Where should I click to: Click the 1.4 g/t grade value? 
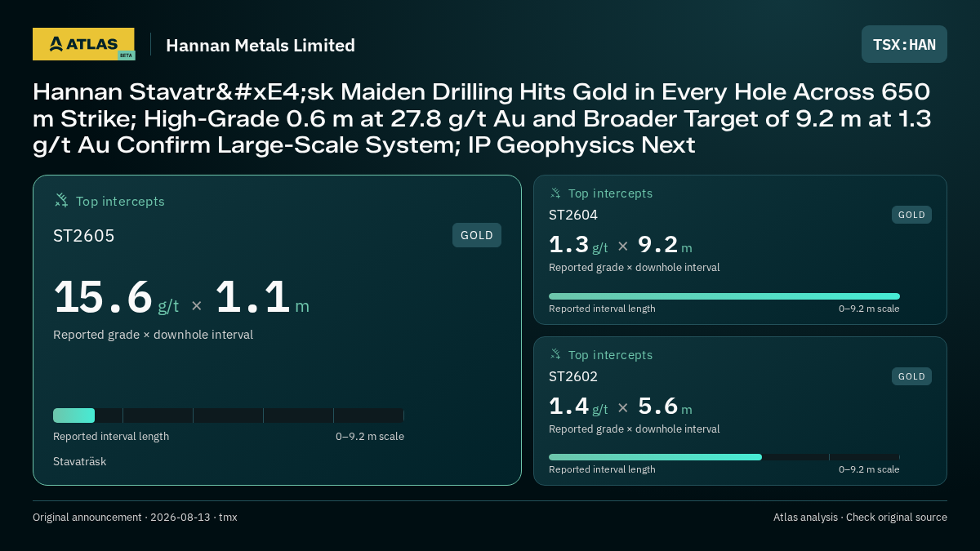[x=578, y=407]
